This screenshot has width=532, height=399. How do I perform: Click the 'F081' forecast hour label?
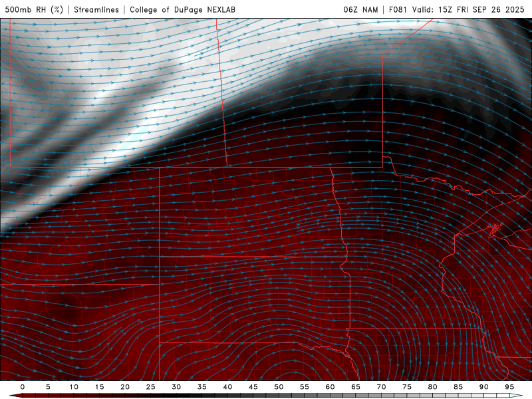click(398, 9)
